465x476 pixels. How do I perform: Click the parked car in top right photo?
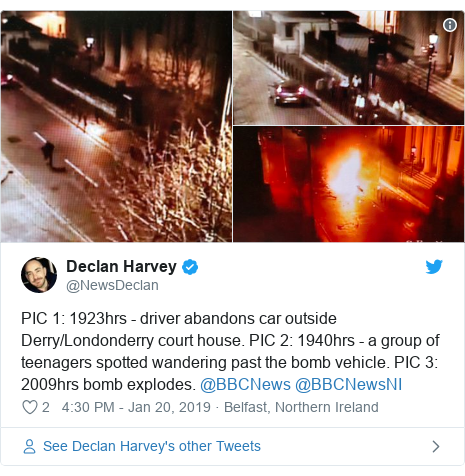pos(291,94)
